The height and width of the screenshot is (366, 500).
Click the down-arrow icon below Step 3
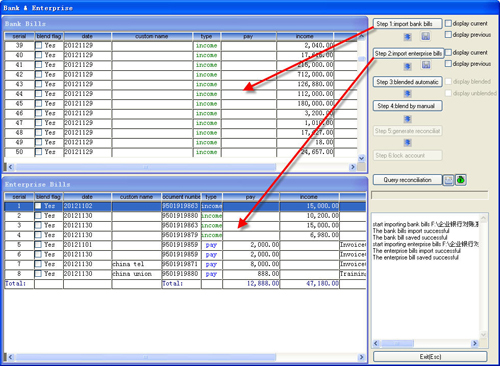click(407, 94)
